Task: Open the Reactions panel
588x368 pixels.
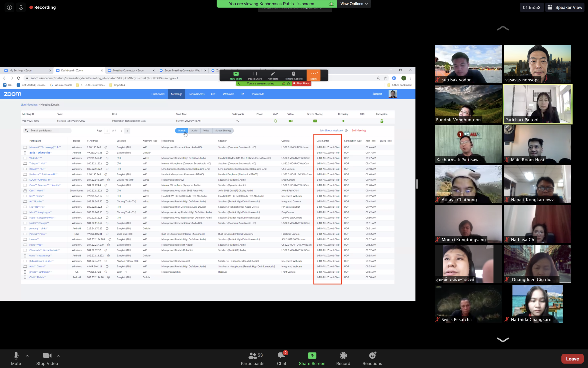Action: 372,358
